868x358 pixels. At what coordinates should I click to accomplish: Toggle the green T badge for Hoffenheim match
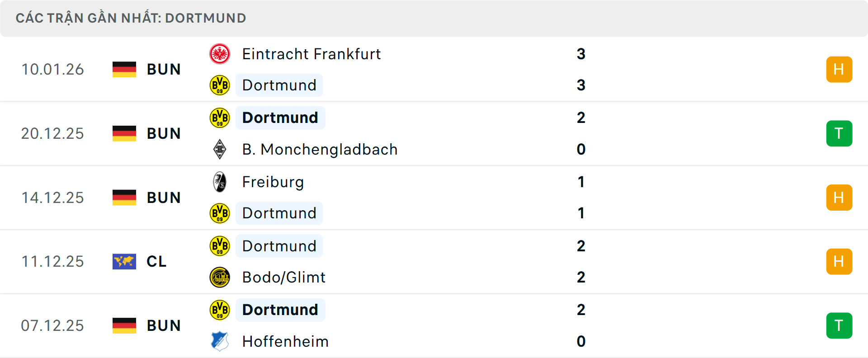pos(839,325)
